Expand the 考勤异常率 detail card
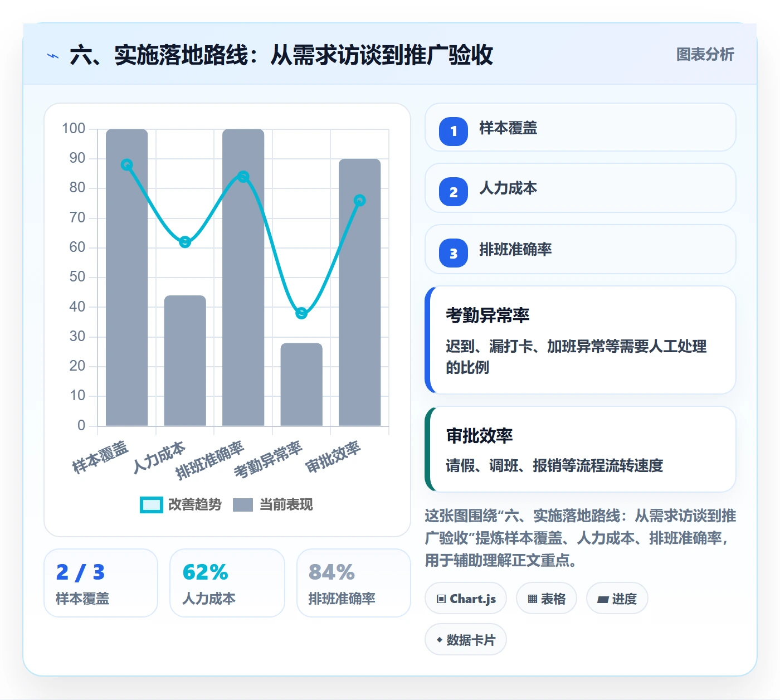Viewport: 780px width, 700px height. 581,340
